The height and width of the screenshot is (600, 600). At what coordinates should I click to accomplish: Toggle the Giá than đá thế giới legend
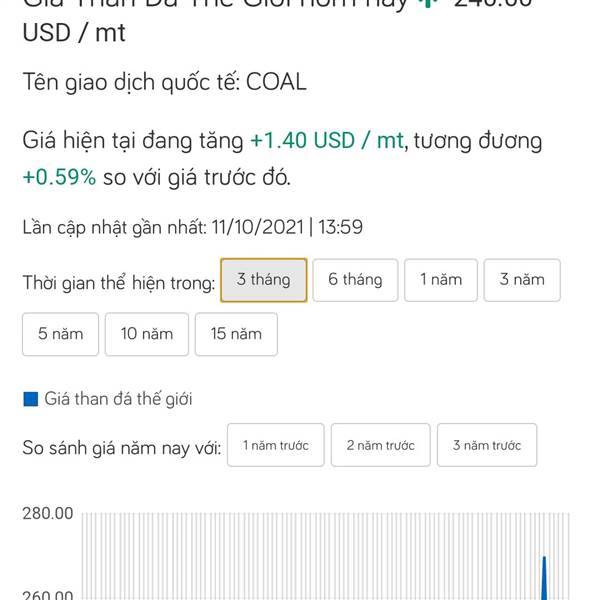click(118, 399)
